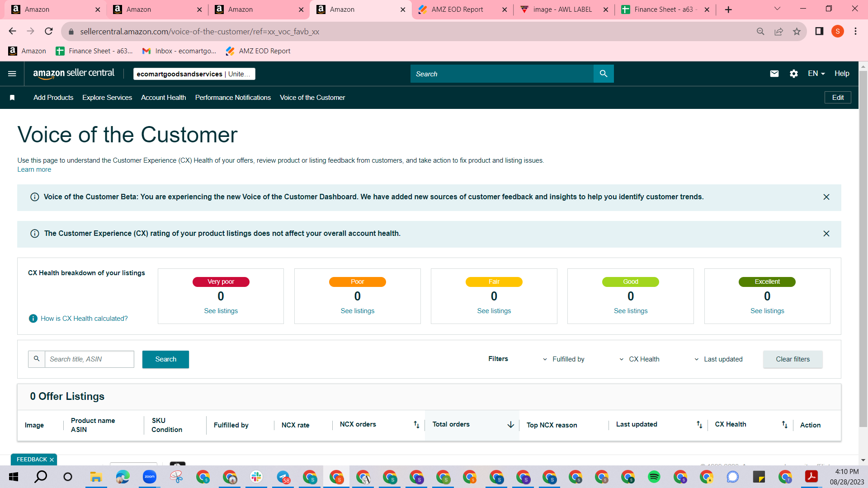
Task: Dismiss the Voice of the Customer Beta banner
Action: 826,197
